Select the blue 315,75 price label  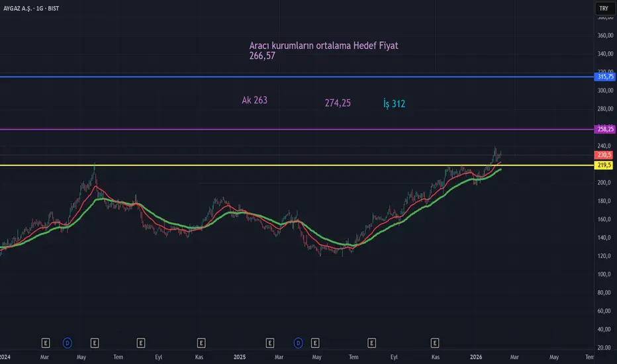coord(605,77)
